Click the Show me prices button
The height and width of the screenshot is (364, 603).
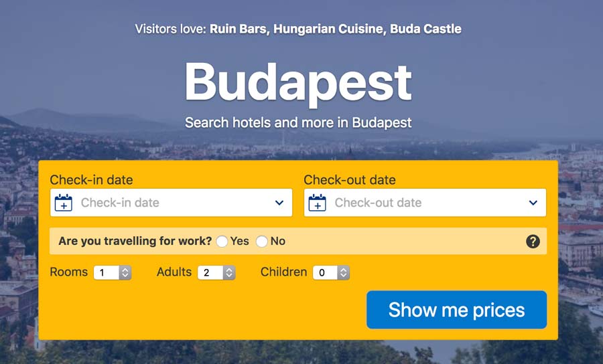click(x=456, y=310)
